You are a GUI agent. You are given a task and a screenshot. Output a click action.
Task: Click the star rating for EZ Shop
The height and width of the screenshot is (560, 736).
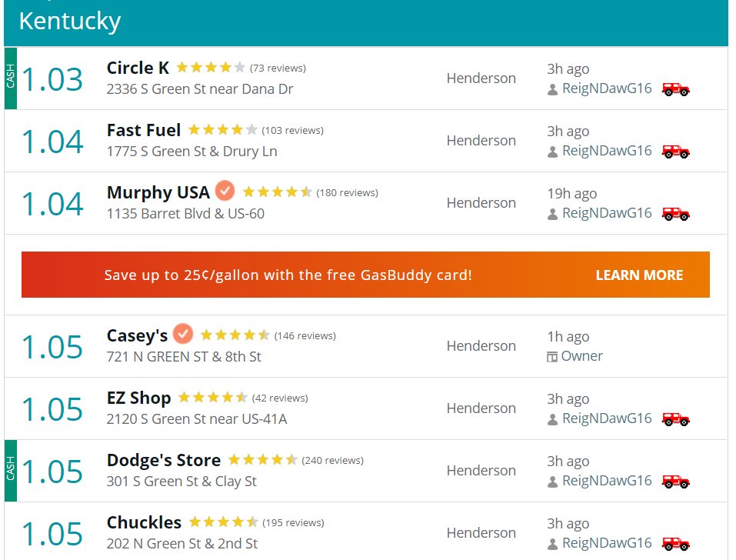click(x=213, y=398)
